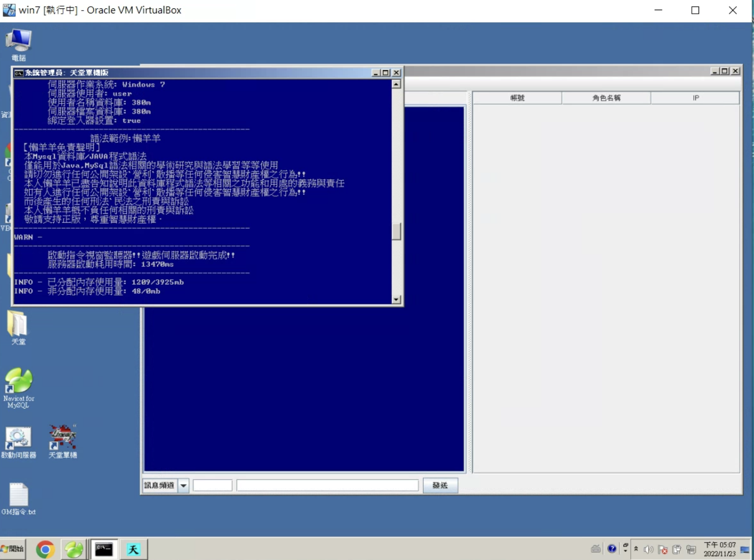Close the 系統管理員: 天堂單機版 console window
754x560 pixels.
pos(396,73)
